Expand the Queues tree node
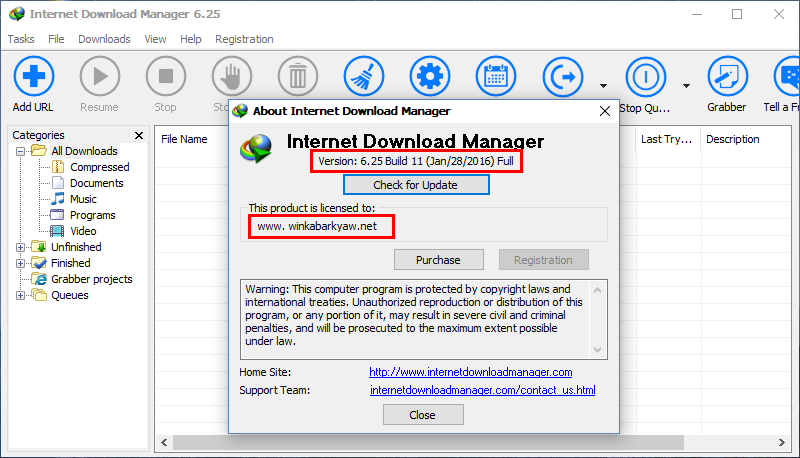800x458 pixels. click(x=20, y=296)
